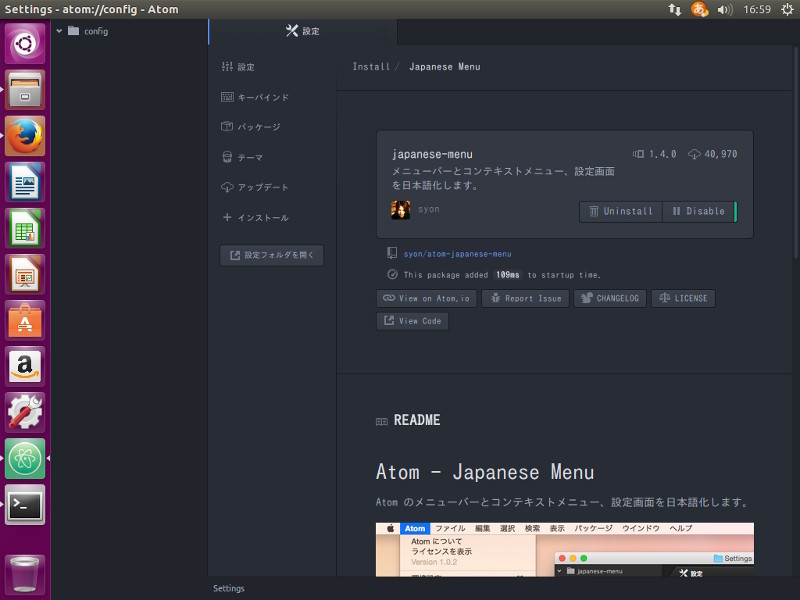This screenshot has width=800, height=600.
Task: Open the Japanese input method indicator
Action: [699, 9]
